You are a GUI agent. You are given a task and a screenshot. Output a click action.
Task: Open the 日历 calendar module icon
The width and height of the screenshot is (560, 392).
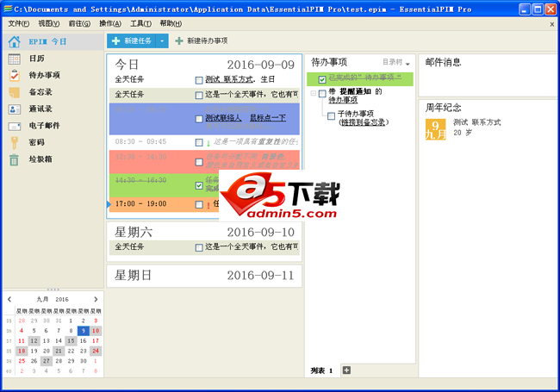[x=14, y=59]
